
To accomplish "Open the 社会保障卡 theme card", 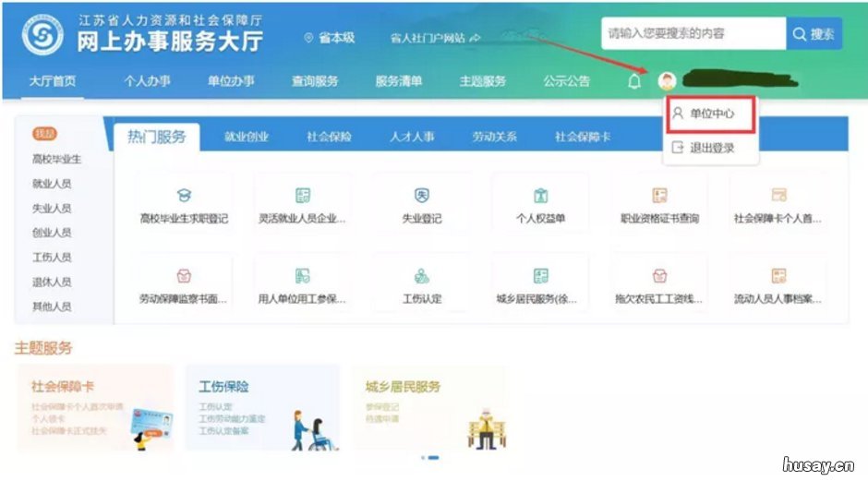I will click(x=96, y=407).
